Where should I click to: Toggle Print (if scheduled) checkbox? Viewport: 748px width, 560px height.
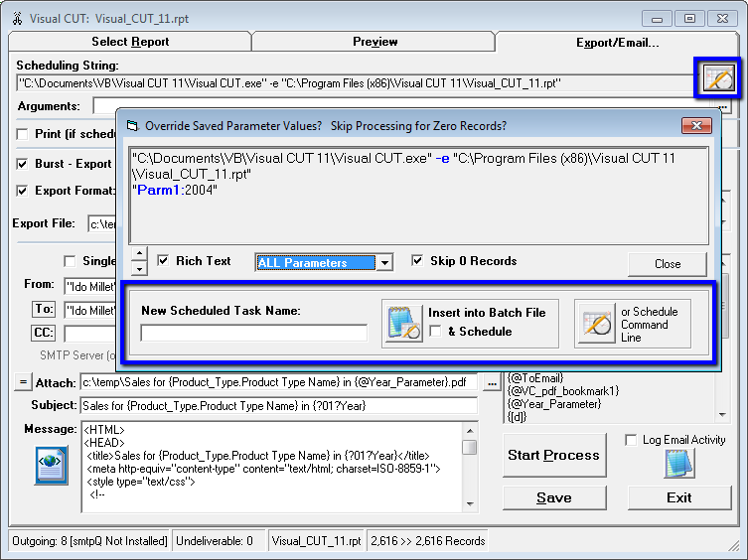click(22, 134)
